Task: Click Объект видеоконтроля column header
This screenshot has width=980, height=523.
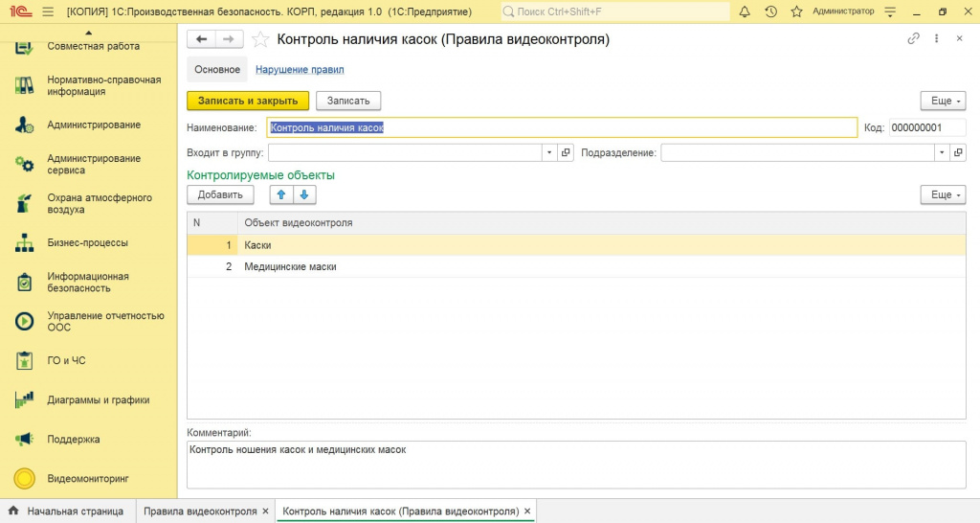Action: click(x=601, y=223)
